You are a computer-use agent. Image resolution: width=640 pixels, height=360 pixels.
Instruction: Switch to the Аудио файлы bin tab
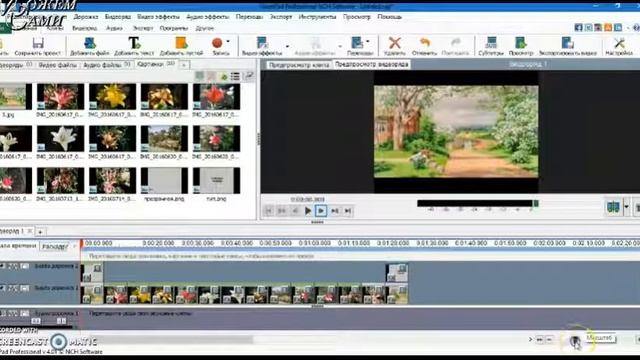pyautogui.click(x=107, y=65)
